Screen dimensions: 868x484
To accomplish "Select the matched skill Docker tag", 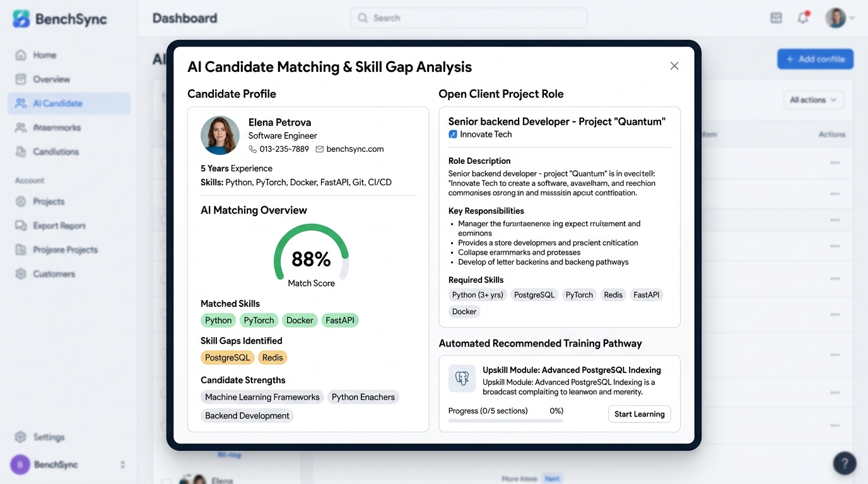I will tap(300, 320).
